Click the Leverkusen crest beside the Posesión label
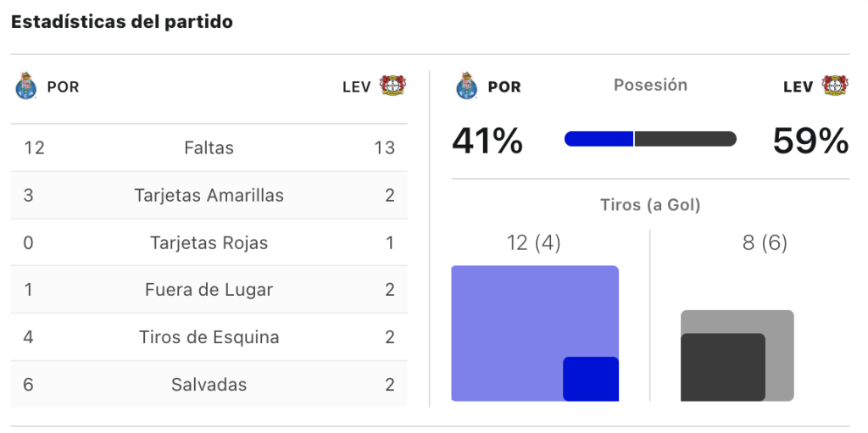This screenshot has height=433, width=868. click(x=835, y=86)
